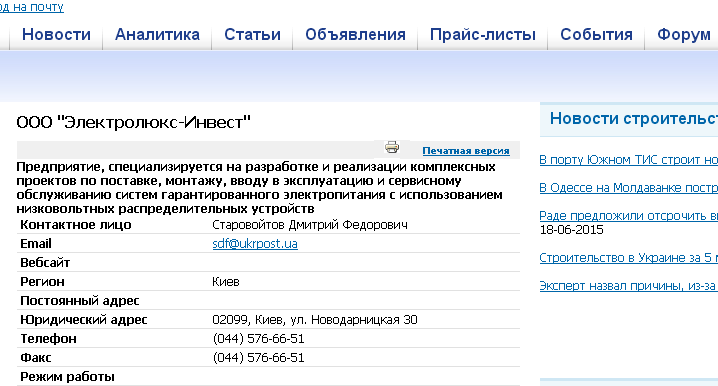Click contact name Старовойтов Дмитрий Федорович
The image size is (718, 386).
310,225
